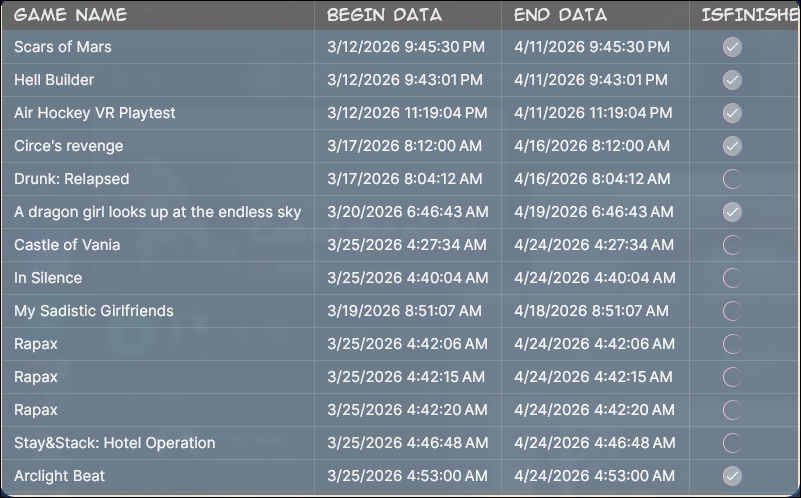The height and width of the screenshot is (498, 801).
Task: Mark Drunk: Relapsed as finished
Action: pos(732,179)
